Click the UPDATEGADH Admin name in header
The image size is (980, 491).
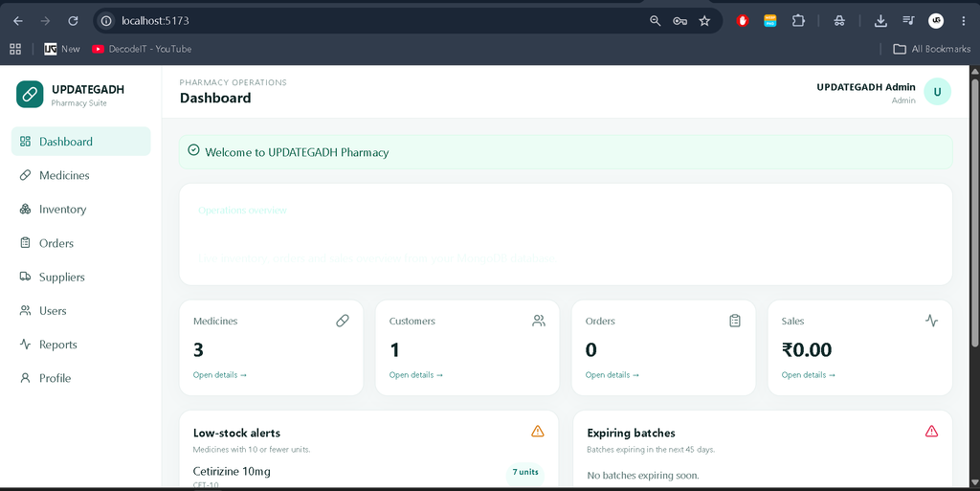coord(865,87)
